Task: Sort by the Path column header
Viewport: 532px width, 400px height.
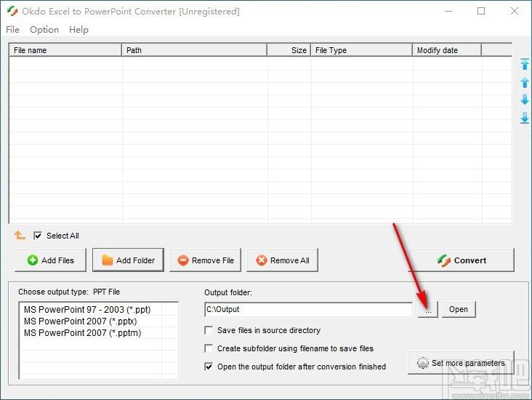Action: (x=194, y=50)
